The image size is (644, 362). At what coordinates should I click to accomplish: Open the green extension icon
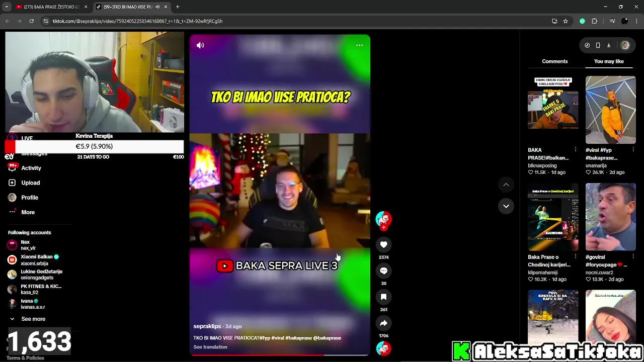[582, 21]
